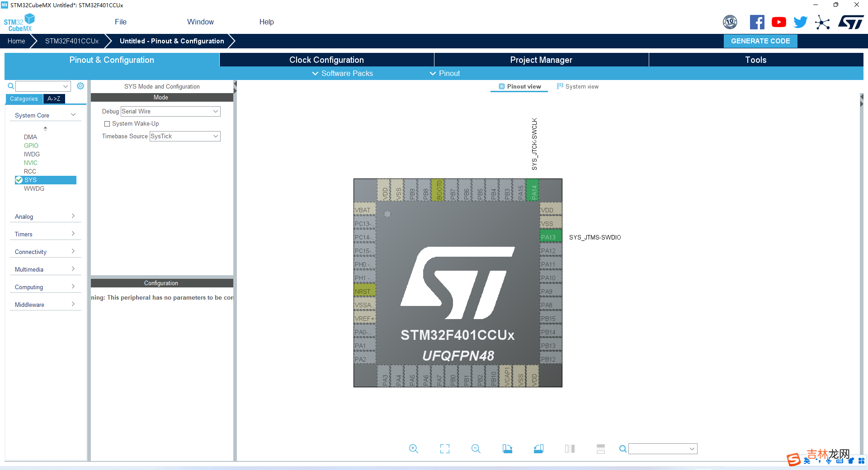
Task: Switch to Clock Configuration tab
Action: tap(326, 60)
